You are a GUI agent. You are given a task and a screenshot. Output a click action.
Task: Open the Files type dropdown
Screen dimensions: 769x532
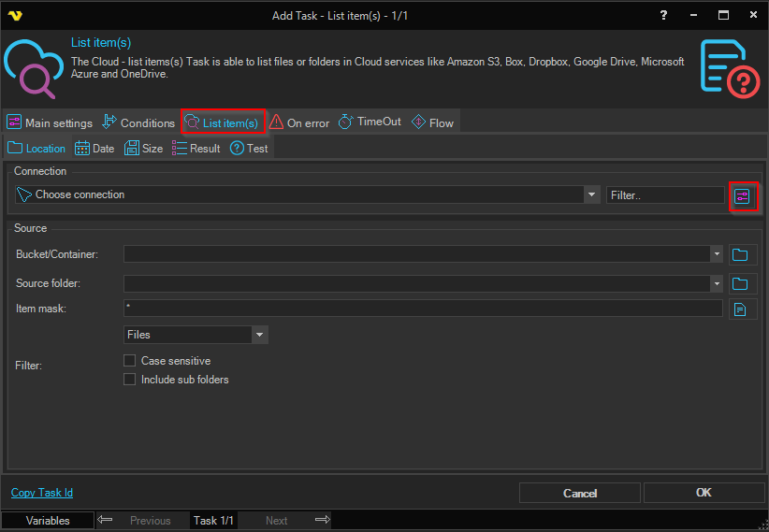click(259, 335)
